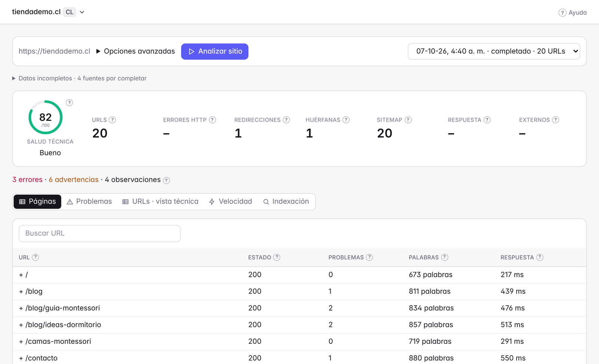Focus the Buscar URL search field
The width and height of the screenshot is (599, 364).
click(x=100, y=233)
